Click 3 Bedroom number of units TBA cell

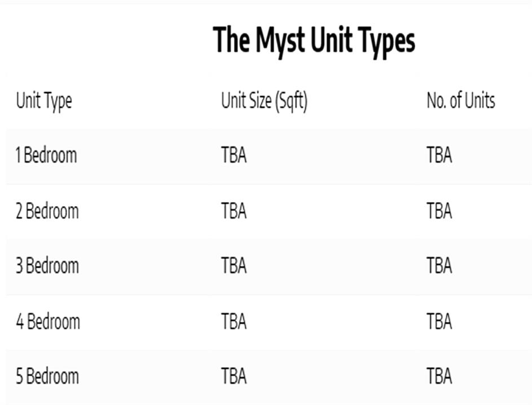(x=439, y=265)
